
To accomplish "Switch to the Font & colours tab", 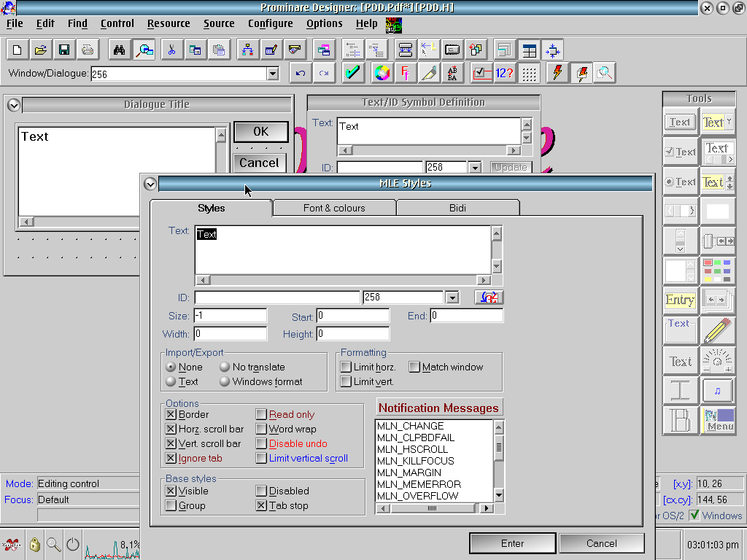I will 334,208.
